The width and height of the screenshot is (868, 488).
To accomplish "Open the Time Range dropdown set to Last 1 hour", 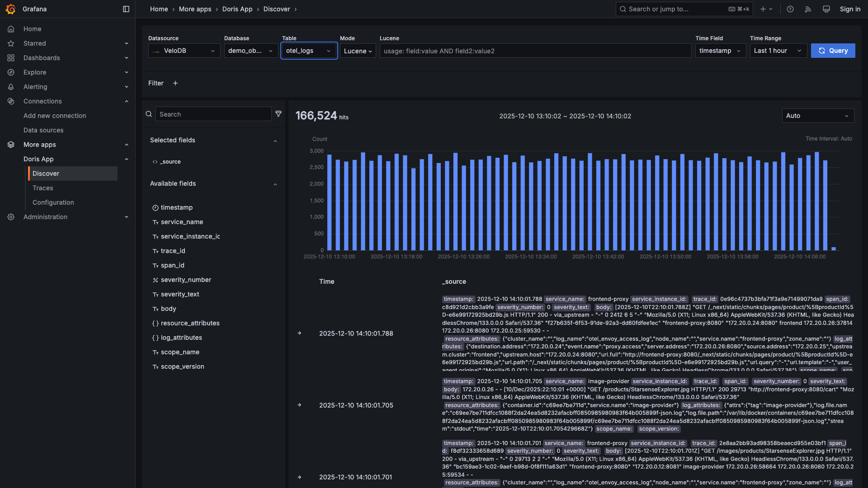I will (x=778, y=51).
